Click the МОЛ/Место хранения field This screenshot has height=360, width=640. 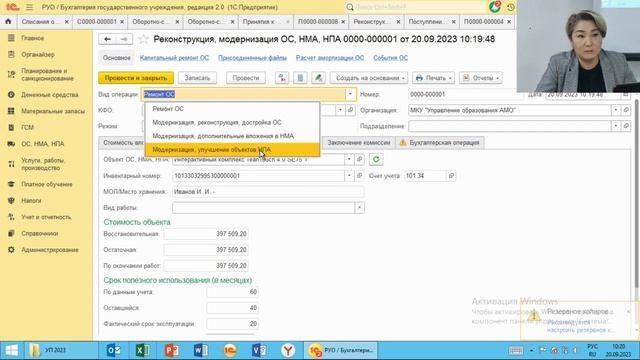click(268, 192)
